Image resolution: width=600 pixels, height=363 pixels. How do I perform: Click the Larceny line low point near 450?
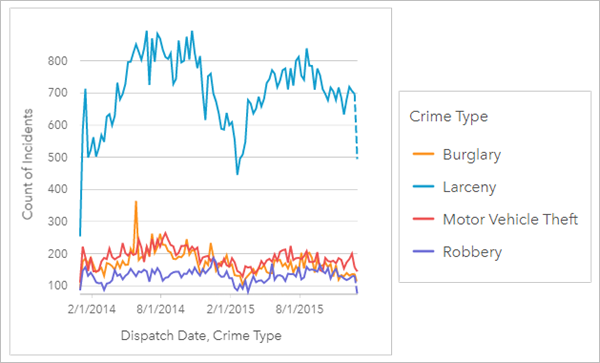(x=237, y=174)
